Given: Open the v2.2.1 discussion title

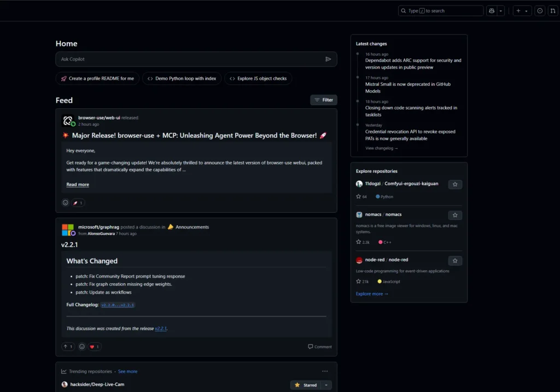Looking at the screenshot, I should (x=69, y=245).
